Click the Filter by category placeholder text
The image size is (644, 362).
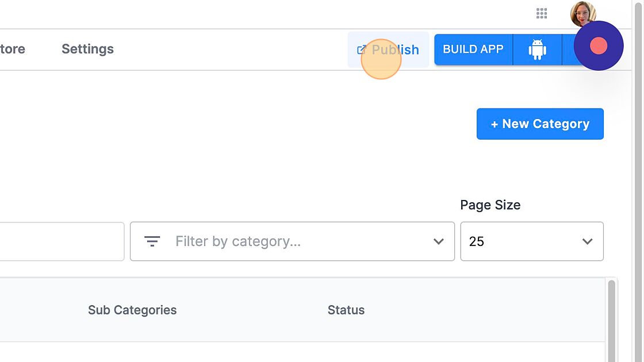(238, 241)
